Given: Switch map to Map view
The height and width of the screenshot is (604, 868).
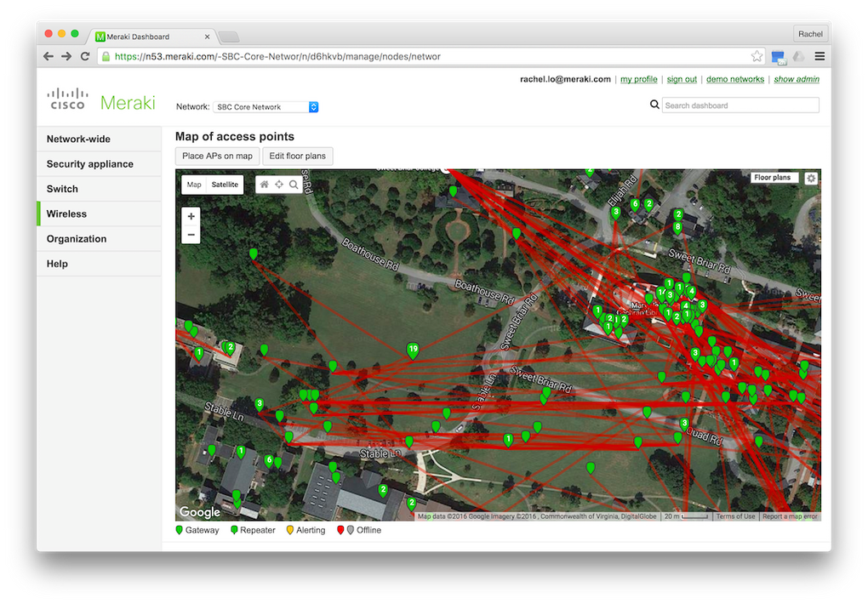Looking at the screenshot, I should point(194,185).
